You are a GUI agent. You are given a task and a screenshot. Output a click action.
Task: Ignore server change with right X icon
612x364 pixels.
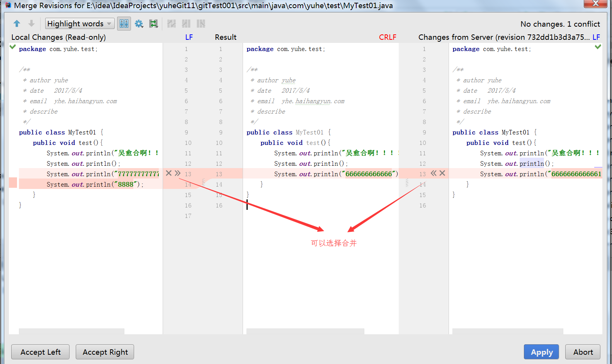tap(442, 173)
